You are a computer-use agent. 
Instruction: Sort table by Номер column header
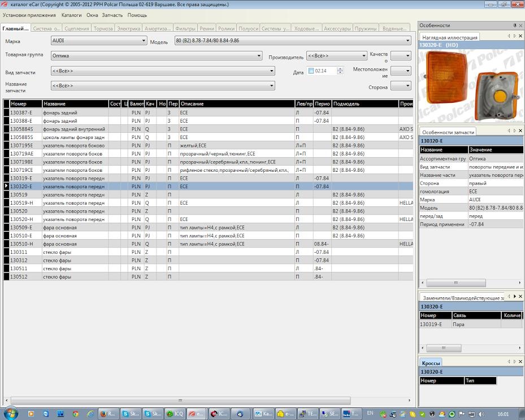(x=26, y=104)
